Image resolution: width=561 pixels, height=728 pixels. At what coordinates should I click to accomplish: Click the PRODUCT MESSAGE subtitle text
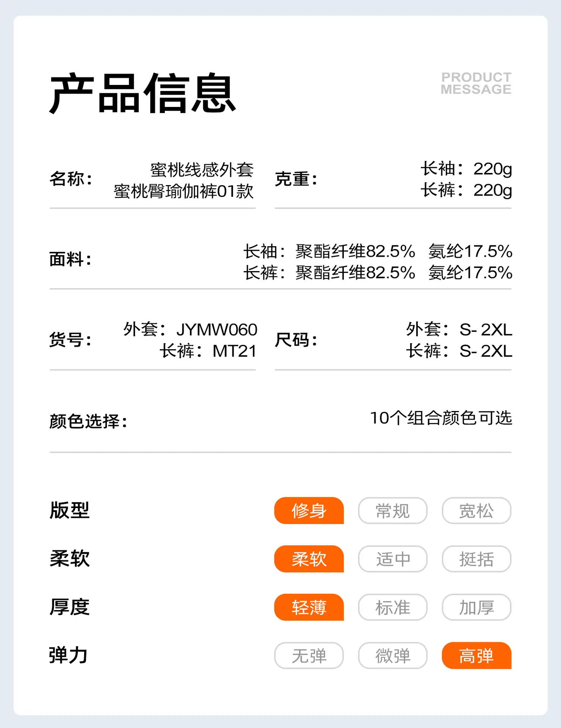pyautogui.click(x=476, y=83)
